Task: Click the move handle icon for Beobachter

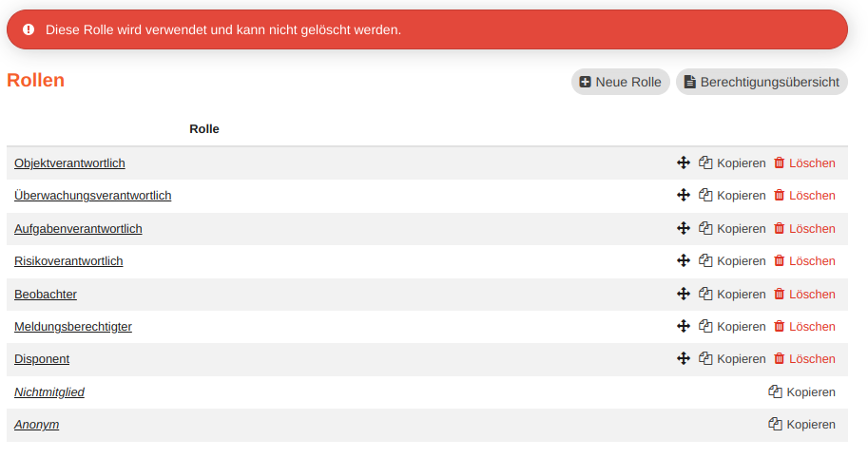Action: [683, 294]
